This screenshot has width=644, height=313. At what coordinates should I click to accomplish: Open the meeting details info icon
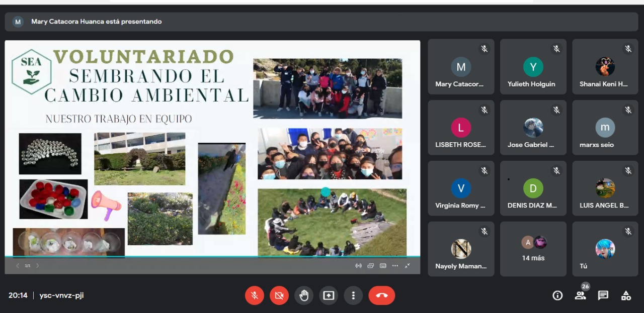557,295
